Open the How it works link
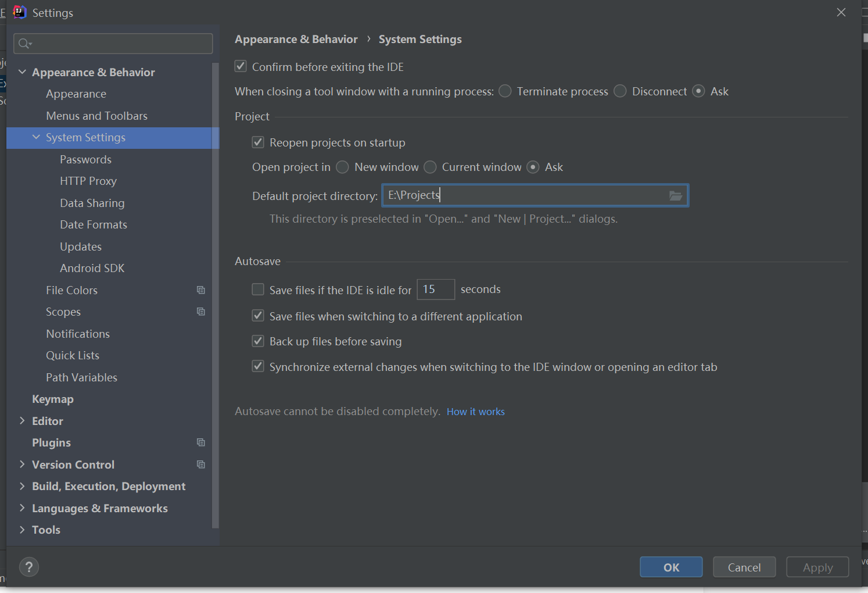 [475, 412]
